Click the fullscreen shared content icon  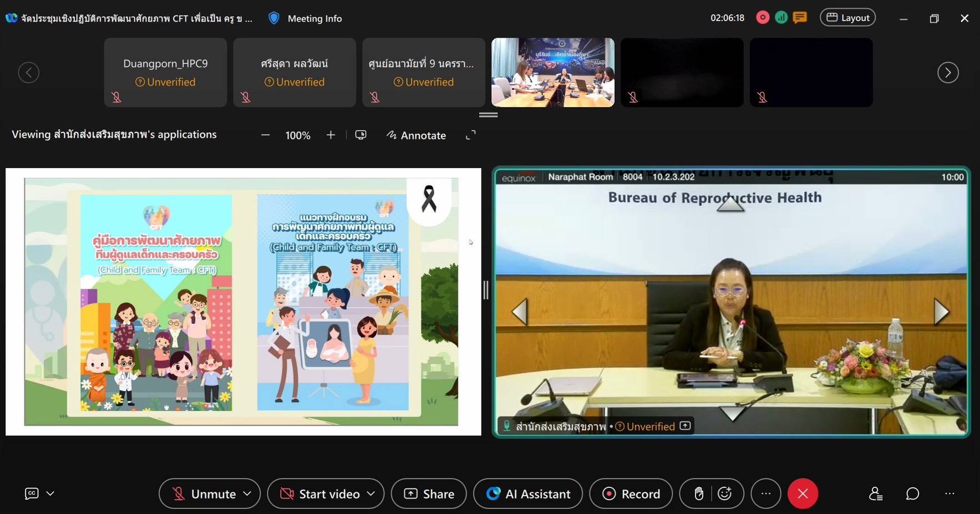(x=470, y=135)
